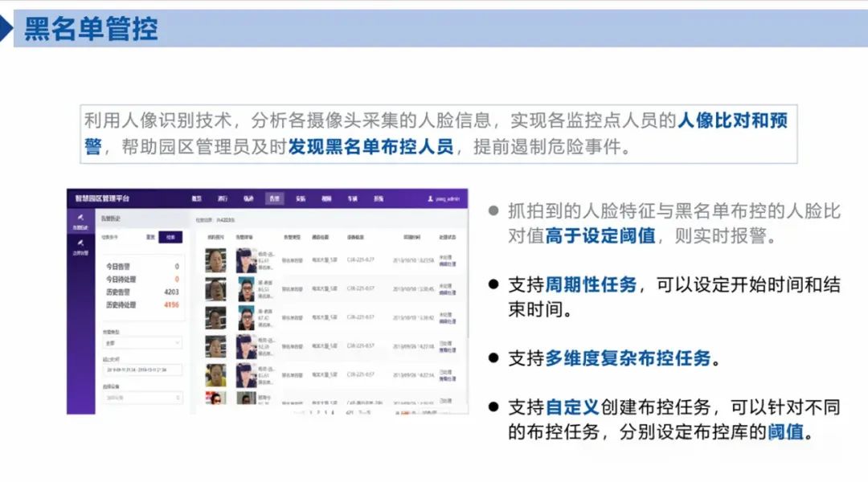Open the 选择设备 device dropdown
The height and width of the screenshot is (482, 868).
pos(142,398)
